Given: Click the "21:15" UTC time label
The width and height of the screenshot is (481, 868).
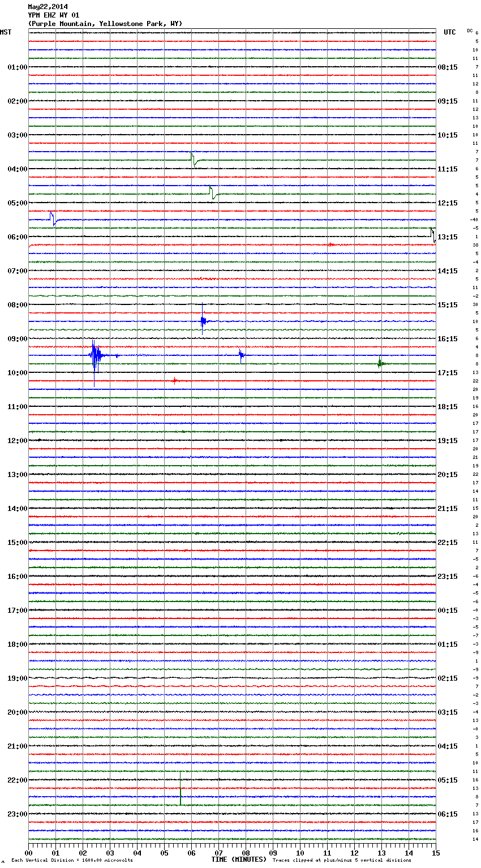Looking at the screenshot, I should click(448, 509).
